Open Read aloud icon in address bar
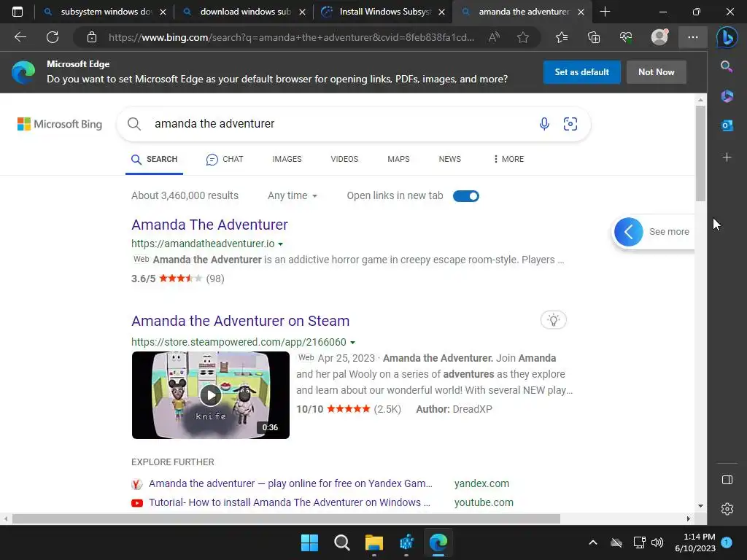The image size is (747, 560). 494,37
